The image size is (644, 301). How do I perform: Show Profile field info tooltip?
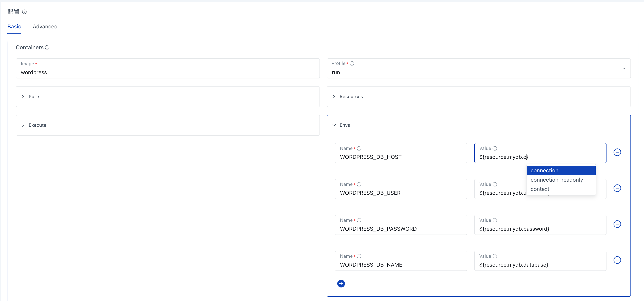click(x=352, y=63)
